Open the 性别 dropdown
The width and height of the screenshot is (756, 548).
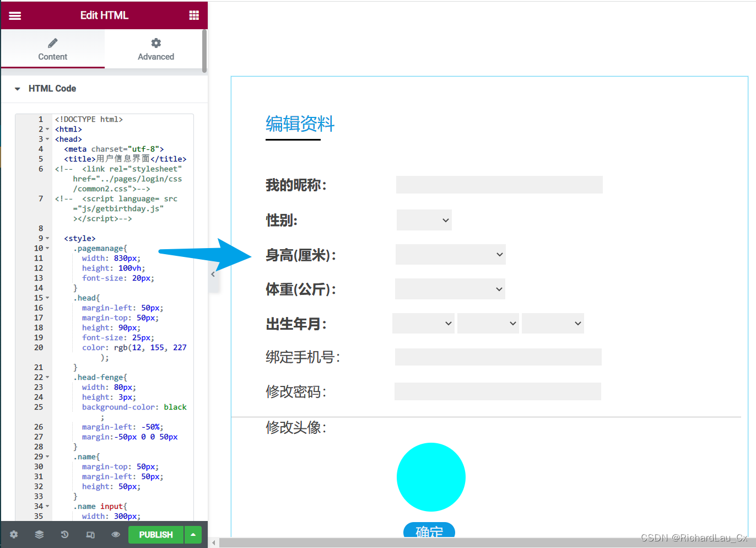point(424,220)
